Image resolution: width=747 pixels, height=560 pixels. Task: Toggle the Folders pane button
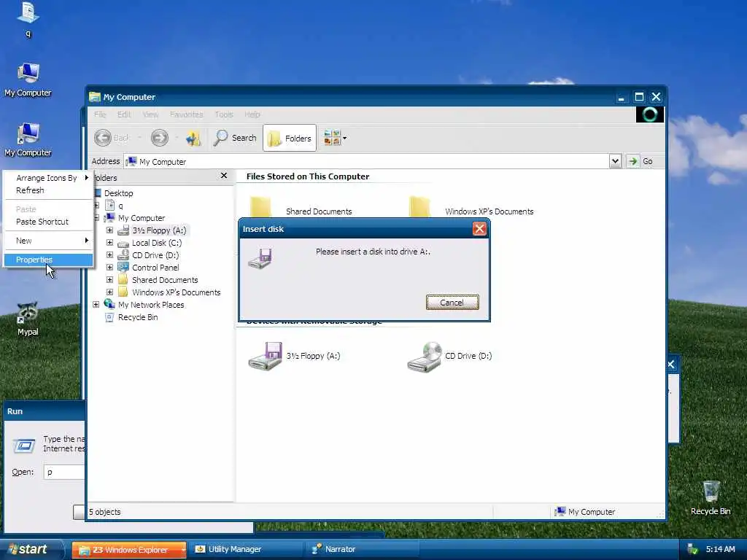point(290,138)
